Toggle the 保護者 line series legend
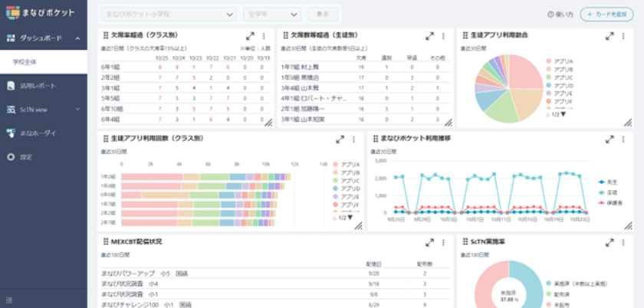The height and width of the screenshot is (308, 644). (x=610, y=203)
